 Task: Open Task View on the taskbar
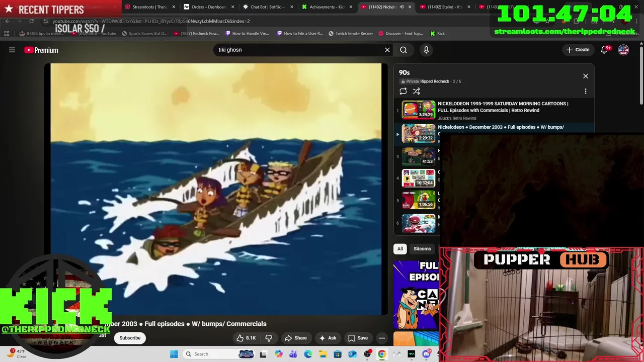pyautogui.click(x=263, y=354)
